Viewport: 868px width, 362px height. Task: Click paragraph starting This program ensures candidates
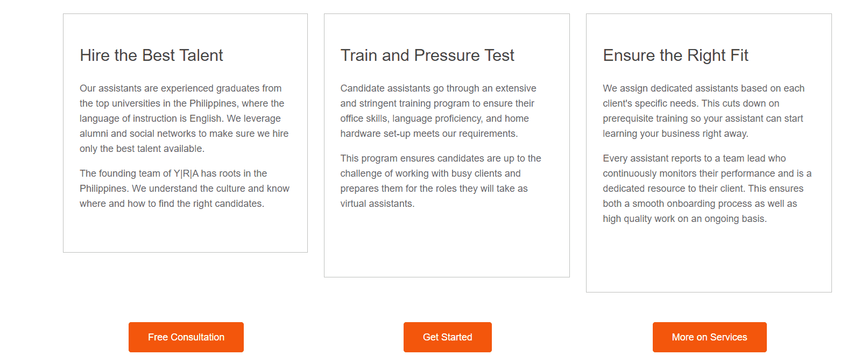(441, 181)
